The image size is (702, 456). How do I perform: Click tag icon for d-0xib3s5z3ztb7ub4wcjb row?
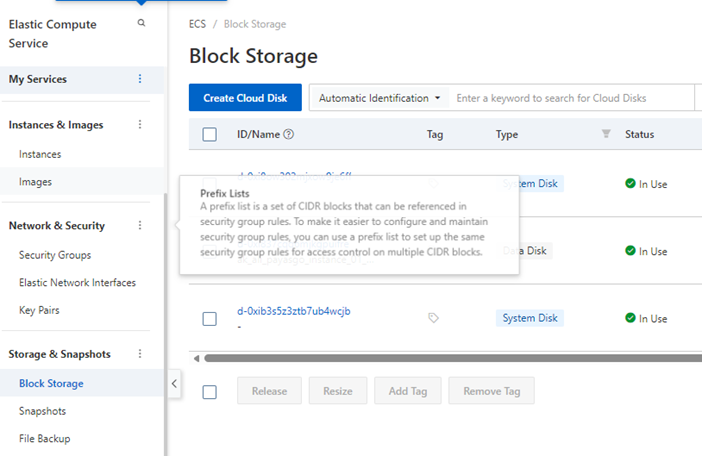pos(433,318)
